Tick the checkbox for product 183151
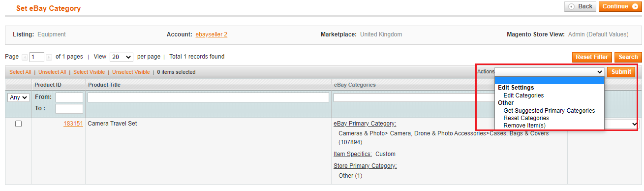 pos(19,124)
